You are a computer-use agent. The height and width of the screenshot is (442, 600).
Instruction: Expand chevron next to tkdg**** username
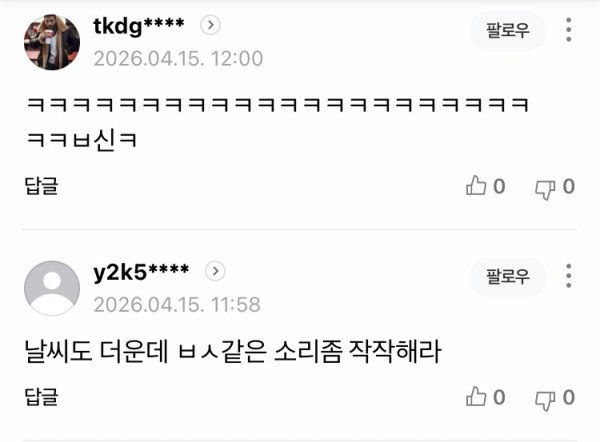click(210, 25)
